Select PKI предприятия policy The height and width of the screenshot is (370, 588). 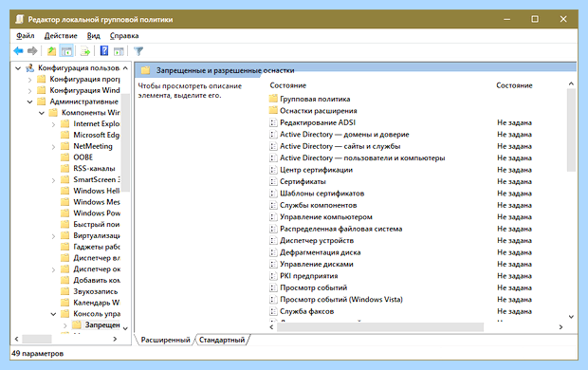308,276
